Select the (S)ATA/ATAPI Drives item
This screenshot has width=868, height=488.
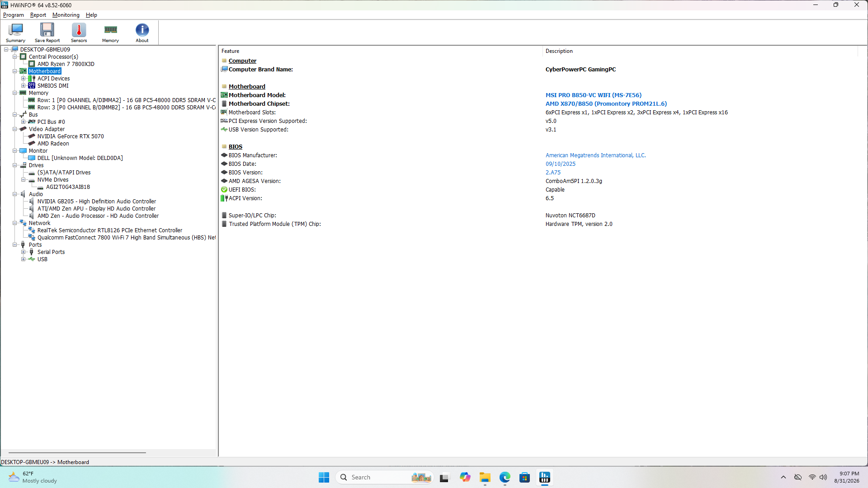tap(64, 173)
